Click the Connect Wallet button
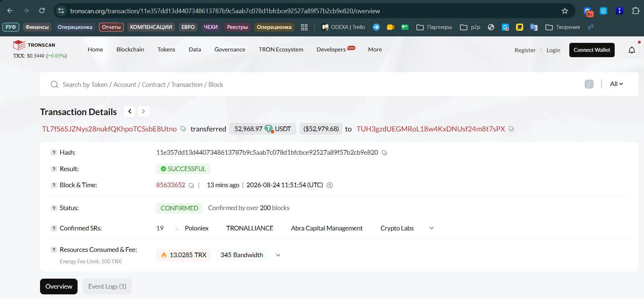This screenshot has height=299, width=644. pyautogui.click(x=592, y=50)
